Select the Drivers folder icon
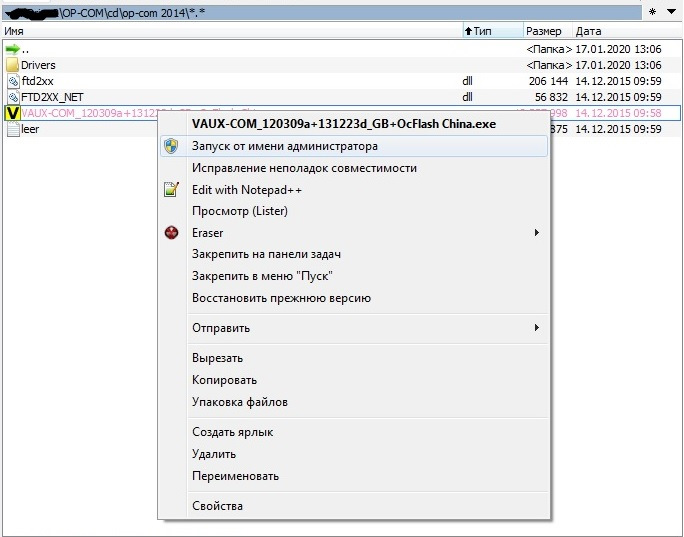Screen dimensions: 684x537 (x=13, y=65)
